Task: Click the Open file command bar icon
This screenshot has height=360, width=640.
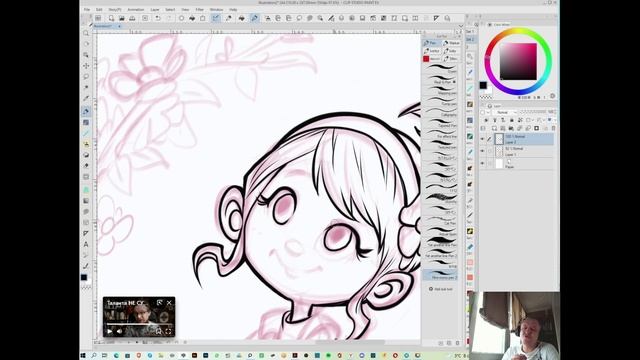Action: [x=122, y=18]
